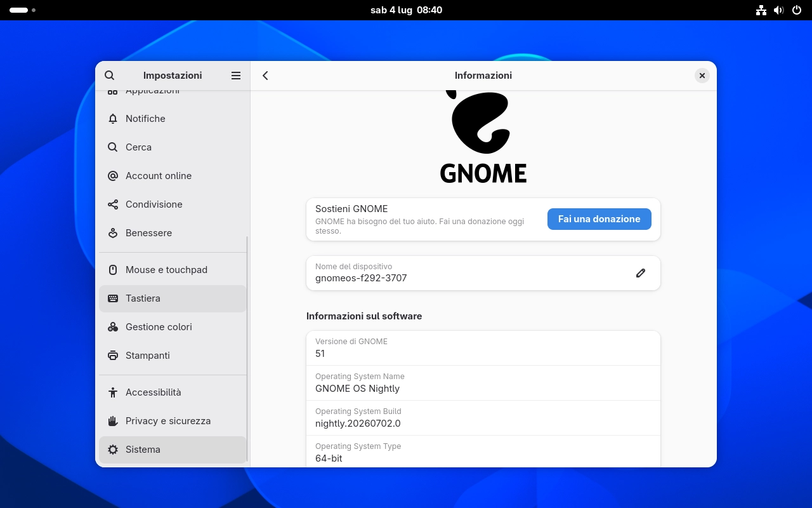Click the Informazioni window title

point(483,76)
